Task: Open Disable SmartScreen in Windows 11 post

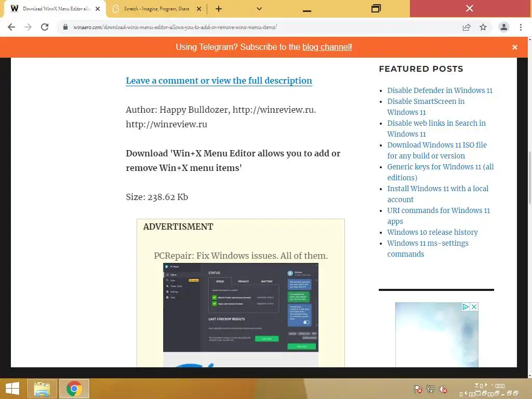Action: tap(426, 107)
